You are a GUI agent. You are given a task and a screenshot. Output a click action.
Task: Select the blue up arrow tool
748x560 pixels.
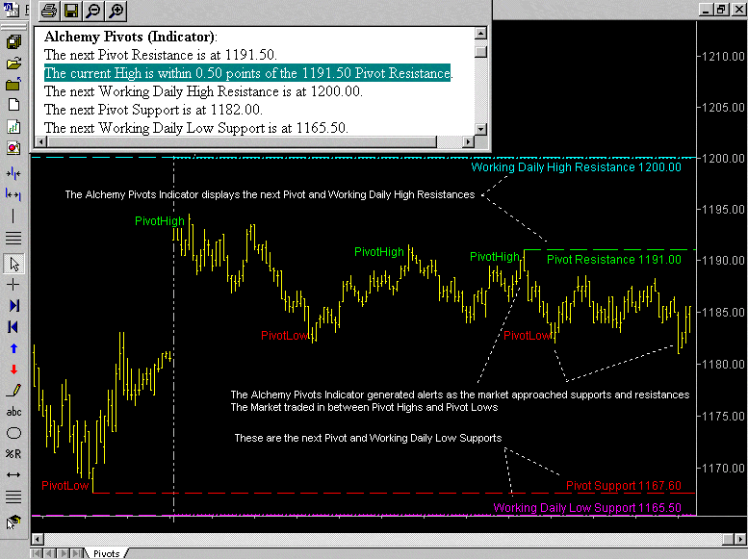pos(13,348)
